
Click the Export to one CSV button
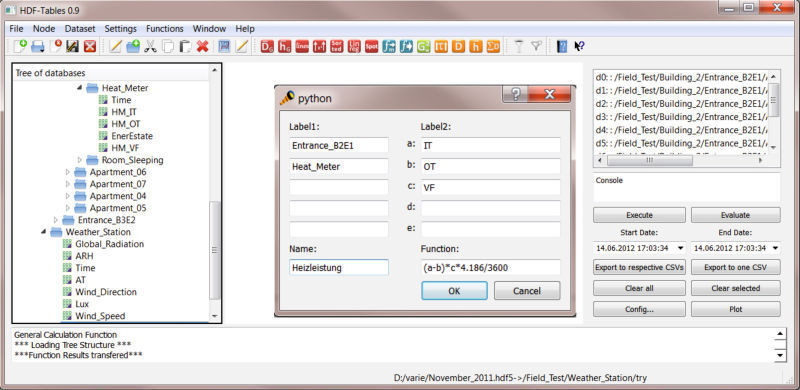tap(736, 267)
